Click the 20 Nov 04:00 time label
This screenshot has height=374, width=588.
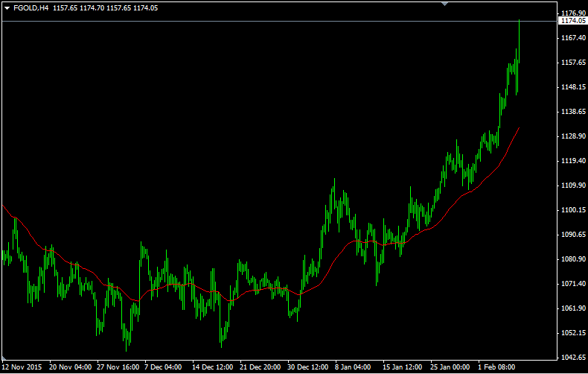coord(70,367)
